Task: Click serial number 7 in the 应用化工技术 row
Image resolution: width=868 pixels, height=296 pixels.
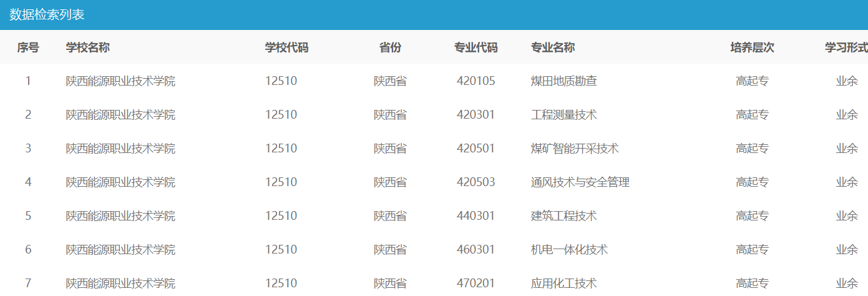Action: pos(28,284)
